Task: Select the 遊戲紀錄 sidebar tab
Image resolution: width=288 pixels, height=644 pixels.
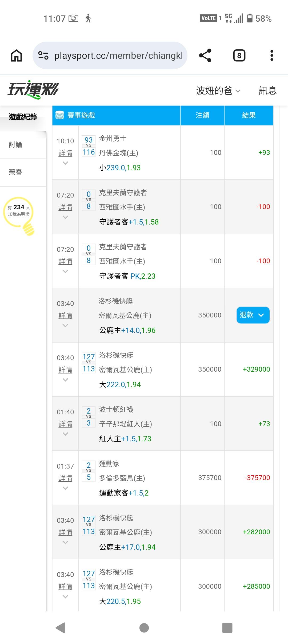Action: [23, 117]
